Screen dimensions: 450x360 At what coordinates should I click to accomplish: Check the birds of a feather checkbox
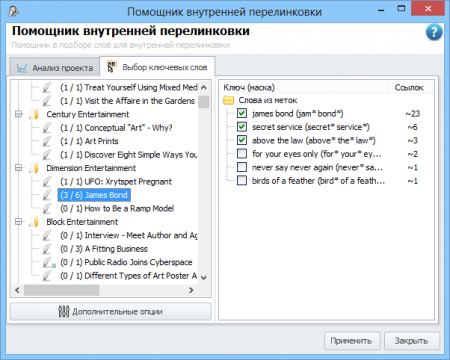point(242,180)
